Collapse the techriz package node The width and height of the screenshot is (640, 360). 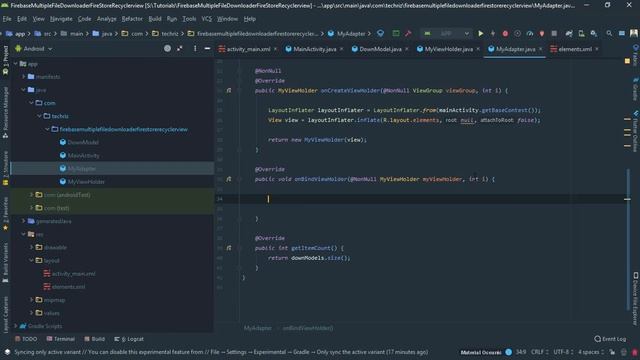pyautogui.click(x=40, y=116)
